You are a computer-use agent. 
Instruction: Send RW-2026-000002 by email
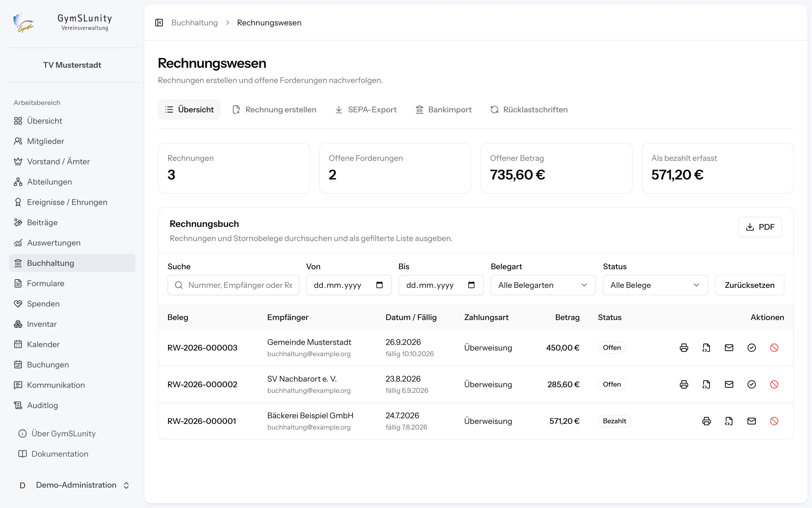point(729,384)
